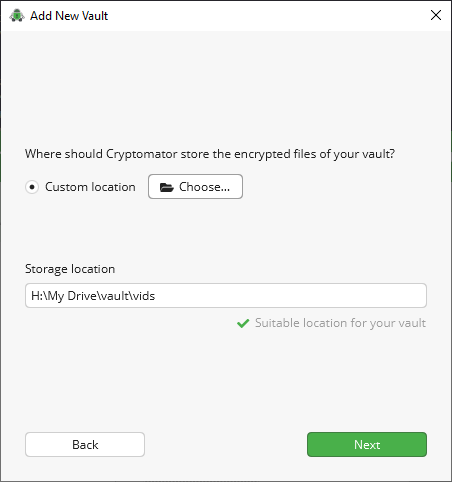Click the Cryptomator robot icon in title bar
Viewport: 452px width, 482px height.
[x=17, y=16]
